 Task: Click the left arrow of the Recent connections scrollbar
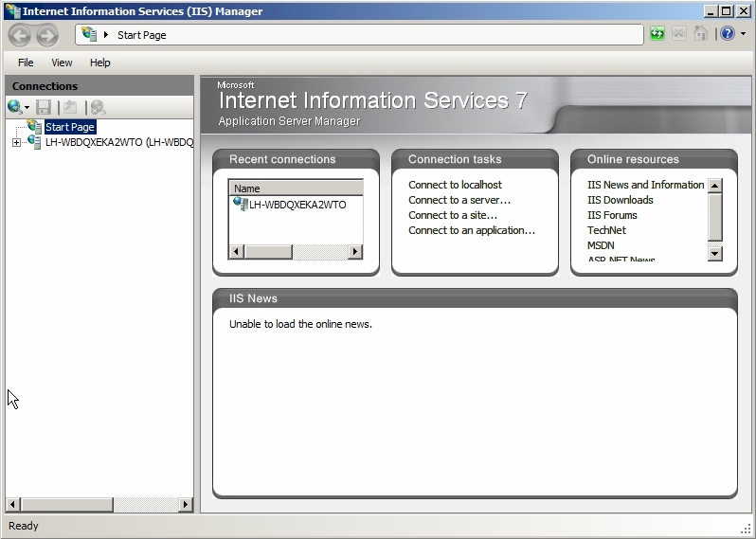point(236,251)
